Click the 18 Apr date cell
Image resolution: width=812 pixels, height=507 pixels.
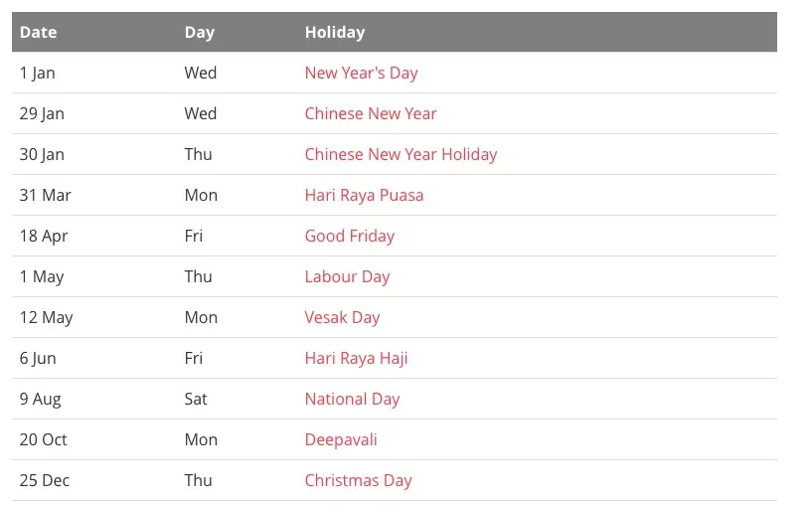tap(44, 237)
